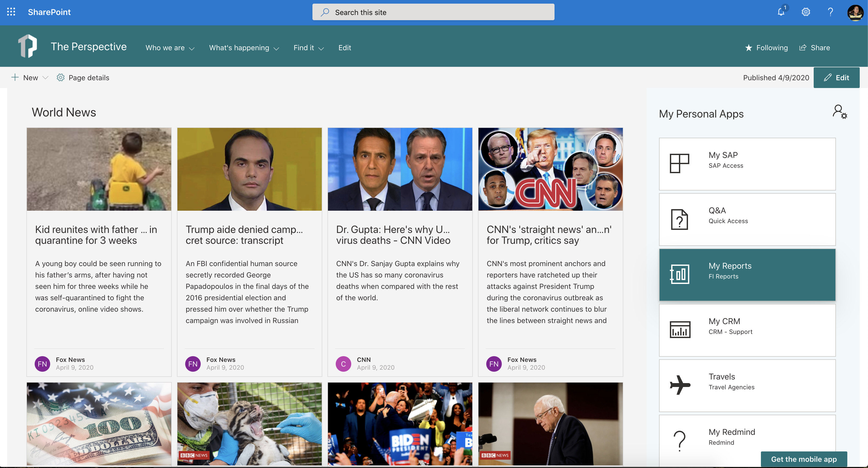Click Biden rally news thumbnail

(x=400, y=424)
